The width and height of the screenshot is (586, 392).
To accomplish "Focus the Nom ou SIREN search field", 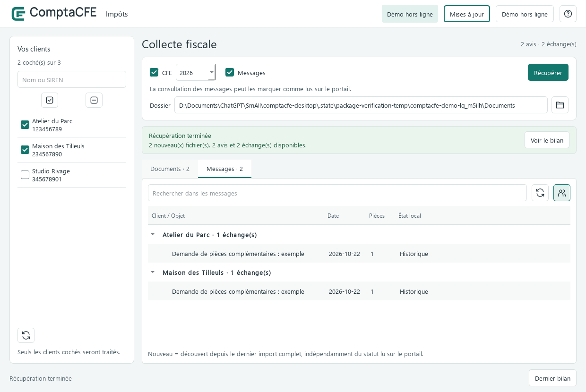I will click(72, 79).
